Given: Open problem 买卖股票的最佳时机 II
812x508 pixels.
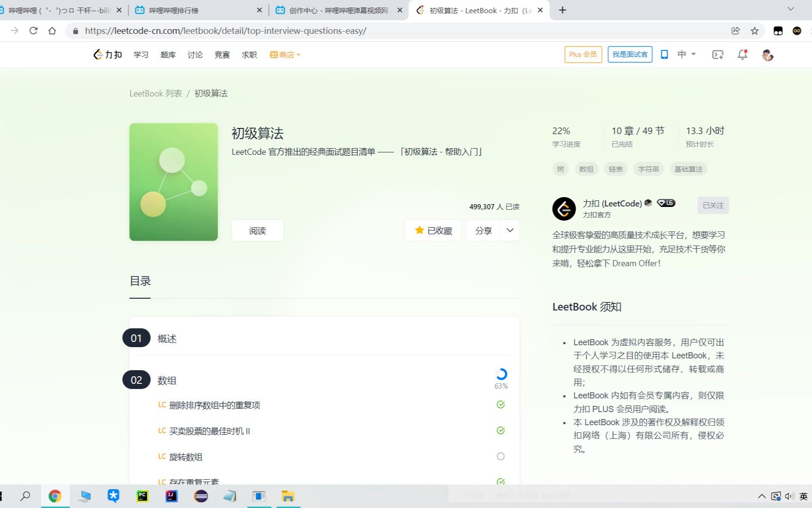Looking at the screenshot, I should point(210,431).
